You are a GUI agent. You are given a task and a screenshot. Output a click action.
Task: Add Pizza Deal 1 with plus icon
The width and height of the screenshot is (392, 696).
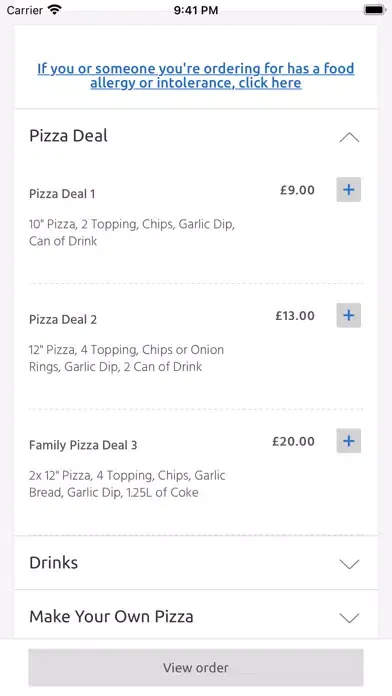click(348, 190)
